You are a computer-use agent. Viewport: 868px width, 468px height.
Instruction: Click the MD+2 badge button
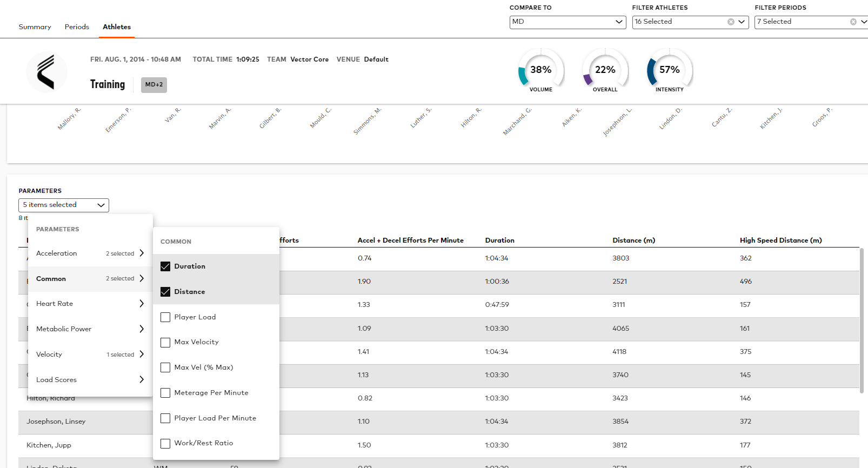154,85
